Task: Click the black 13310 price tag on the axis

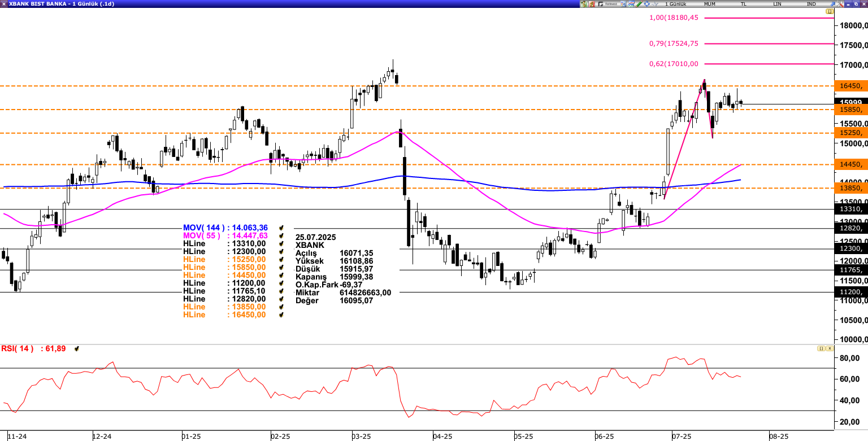Action: (851, 209)
